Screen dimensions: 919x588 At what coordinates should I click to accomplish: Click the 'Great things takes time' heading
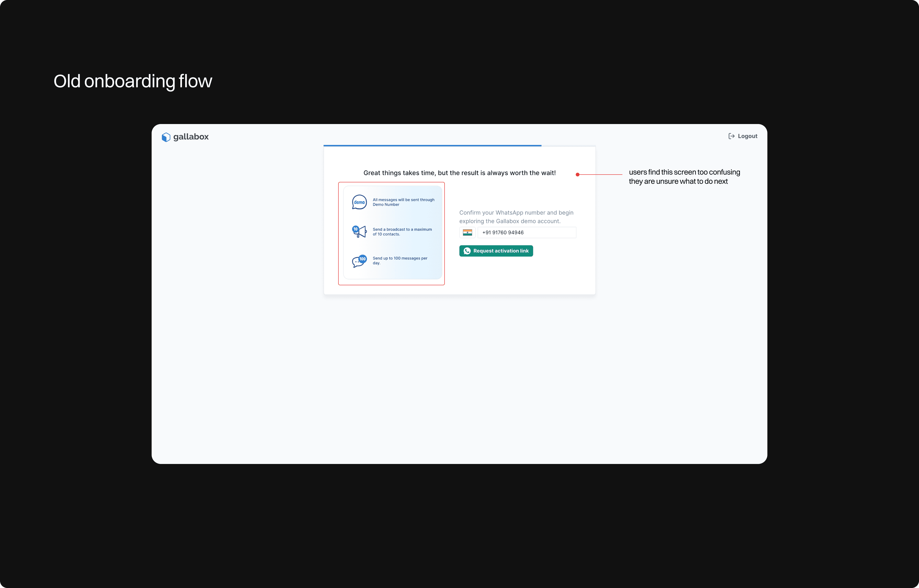[x=459, y=173]
